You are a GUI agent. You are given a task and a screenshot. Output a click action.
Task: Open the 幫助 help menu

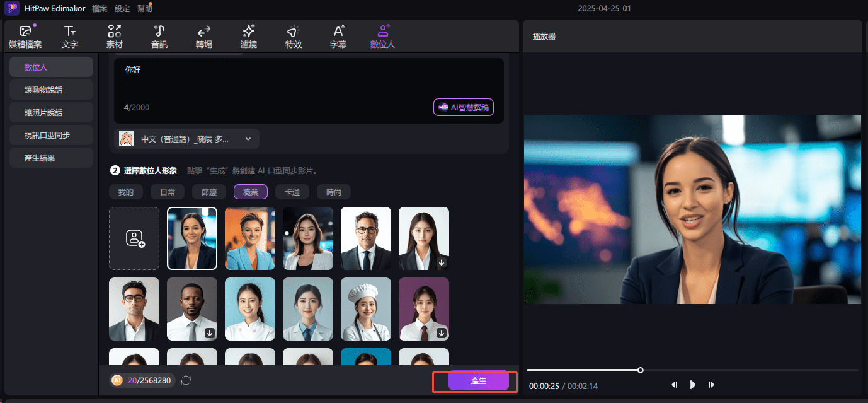(x=144, y=8)
